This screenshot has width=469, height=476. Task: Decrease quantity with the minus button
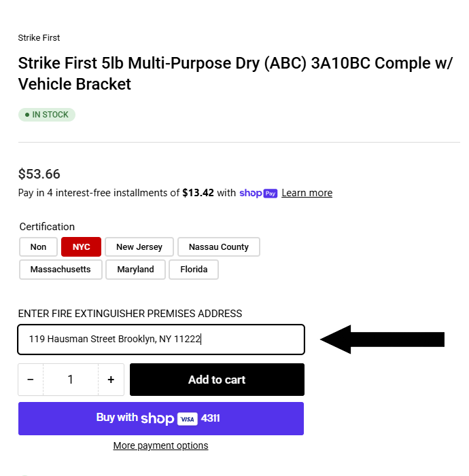(x=31, y=380)
